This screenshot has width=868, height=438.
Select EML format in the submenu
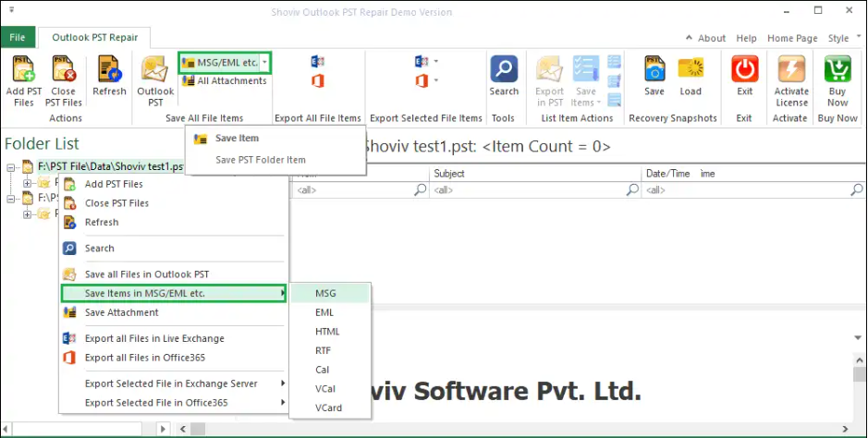pos(330,312)
